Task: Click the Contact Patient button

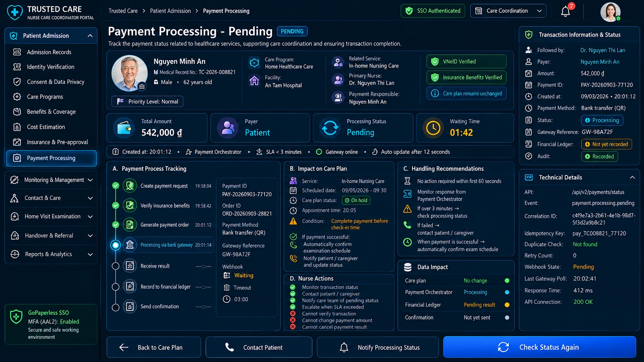Action: [x=259, y=347]
